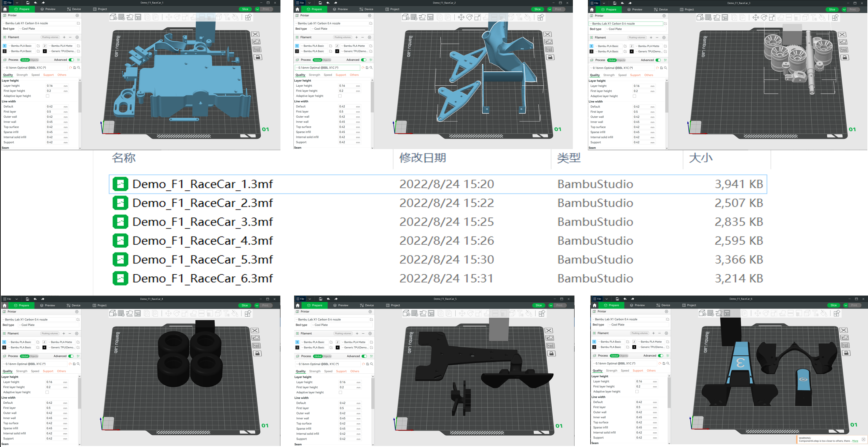Open filament 2 PLA Matte dropdown in Demo_F1_RaceCar_1
This screenshot has height=447, width=868.
[61, 46]
